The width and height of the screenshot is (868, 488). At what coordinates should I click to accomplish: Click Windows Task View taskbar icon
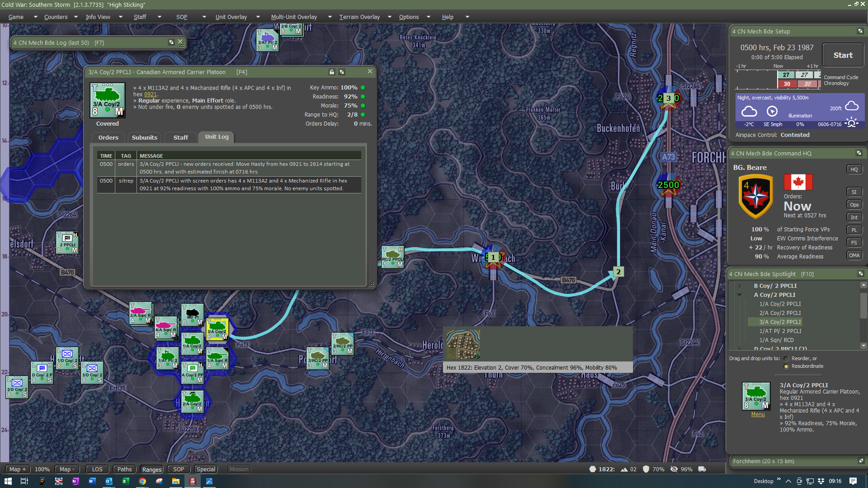point(24,481)
